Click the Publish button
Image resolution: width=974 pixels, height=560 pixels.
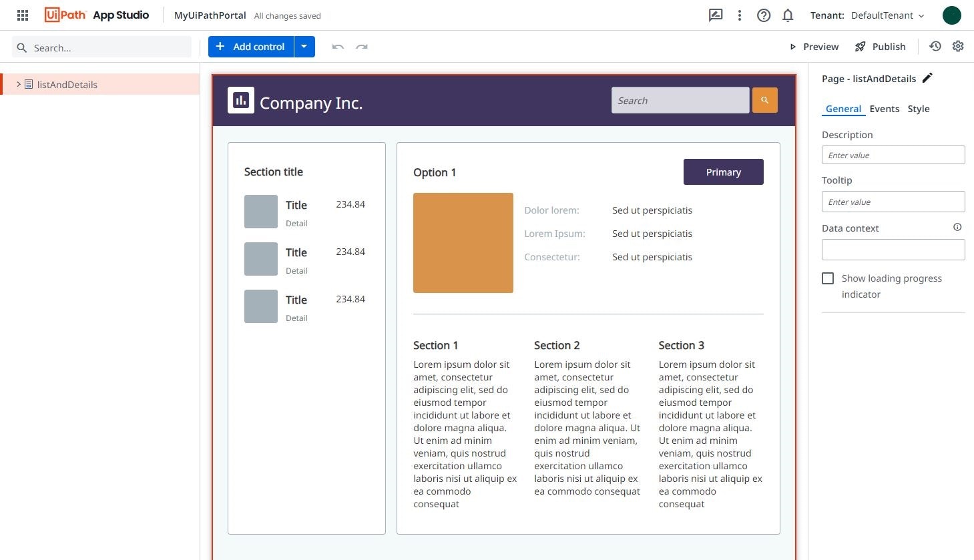(x=880, y=46)
